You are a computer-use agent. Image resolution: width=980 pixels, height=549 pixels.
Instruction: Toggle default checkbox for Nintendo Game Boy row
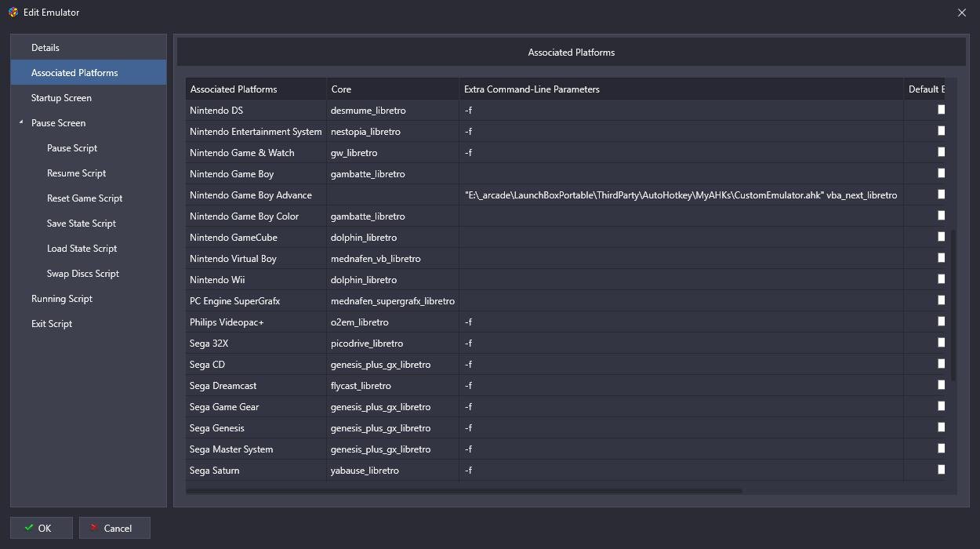coord(942,173)
